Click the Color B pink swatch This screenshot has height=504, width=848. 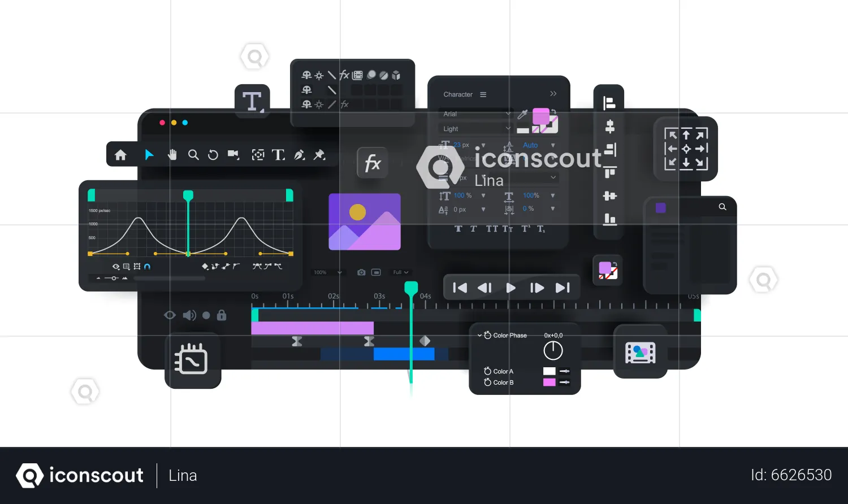[x=550, y=383]
